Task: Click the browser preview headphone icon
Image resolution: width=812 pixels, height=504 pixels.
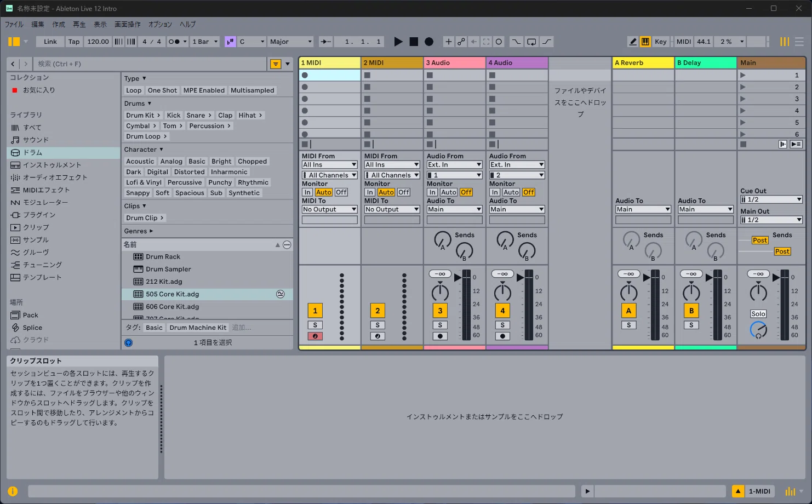Action: (x=128, y=342)
